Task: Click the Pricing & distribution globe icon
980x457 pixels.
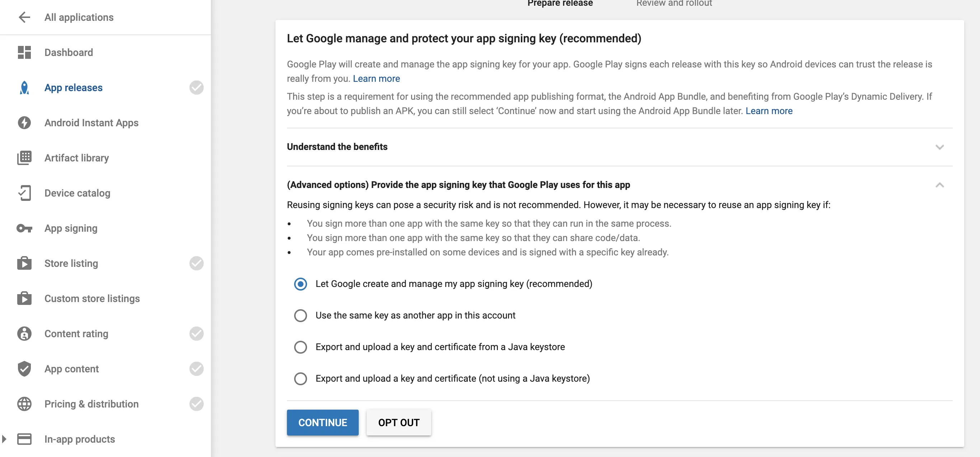Action: click(x=24, y=404)
